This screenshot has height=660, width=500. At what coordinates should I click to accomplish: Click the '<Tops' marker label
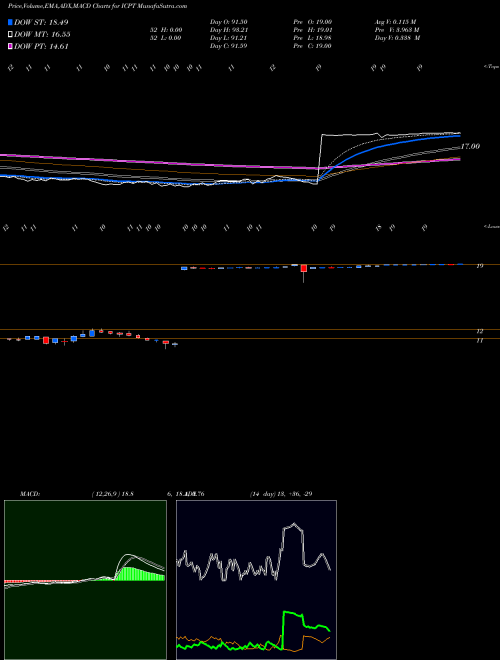(492, 67)
